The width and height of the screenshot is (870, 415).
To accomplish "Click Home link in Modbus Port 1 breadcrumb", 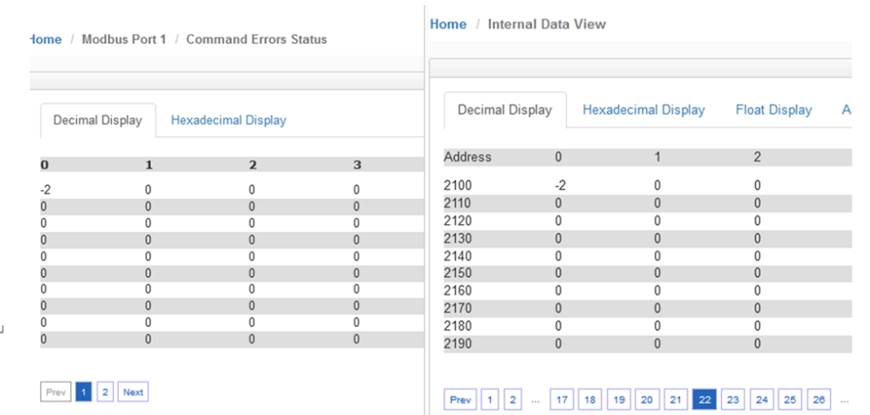I will (45, 39).
